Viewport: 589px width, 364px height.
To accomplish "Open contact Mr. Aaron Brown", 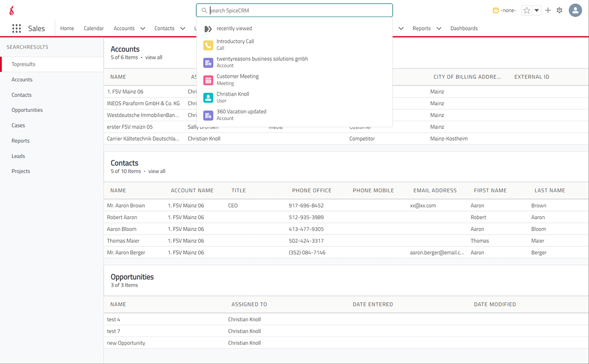I will pos(126,206).
